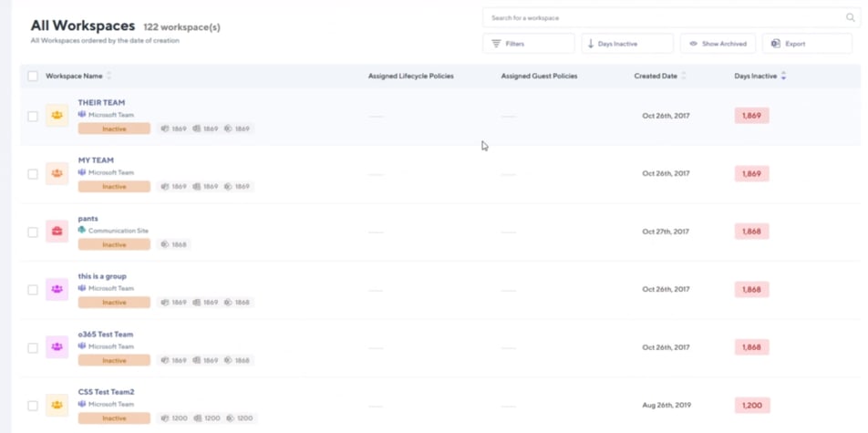Viewport: 868px width, 433px height.
Task: Click Teams icon beside THEIR TEAM's Microsoft Team
Action: click(x=82, y=115)
